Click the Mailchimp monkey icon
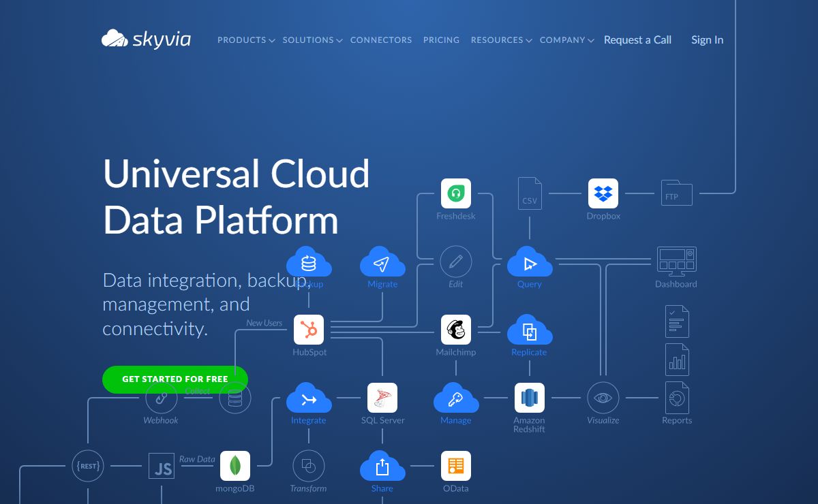This screenshot has height=504, width=818. tap(455, 330)
